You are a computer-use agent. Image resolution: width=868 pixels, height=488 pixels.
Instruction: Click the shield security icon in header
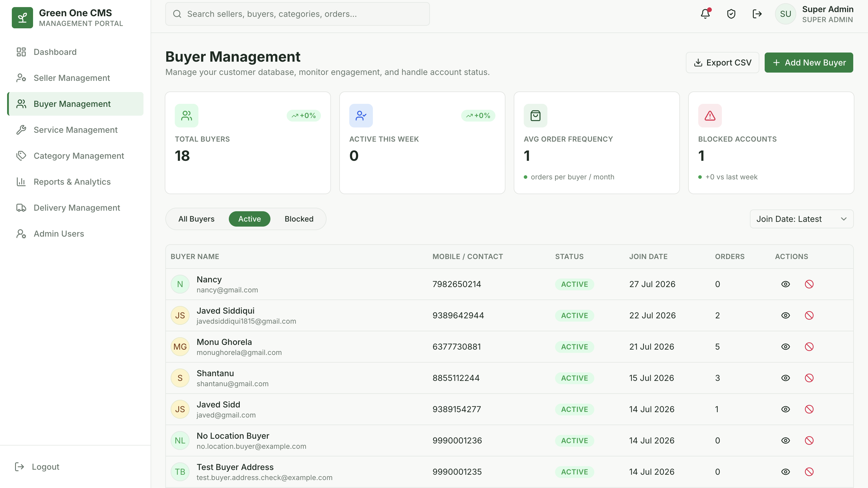pyautogui.click(x=731, y=14)
